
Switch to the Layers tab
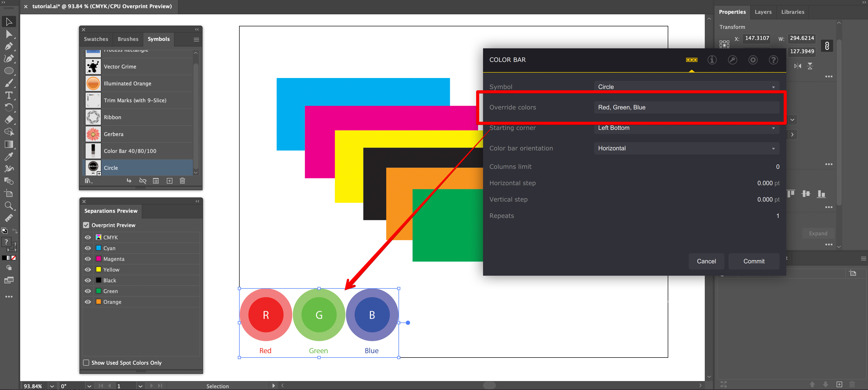(x=763, y=12)
